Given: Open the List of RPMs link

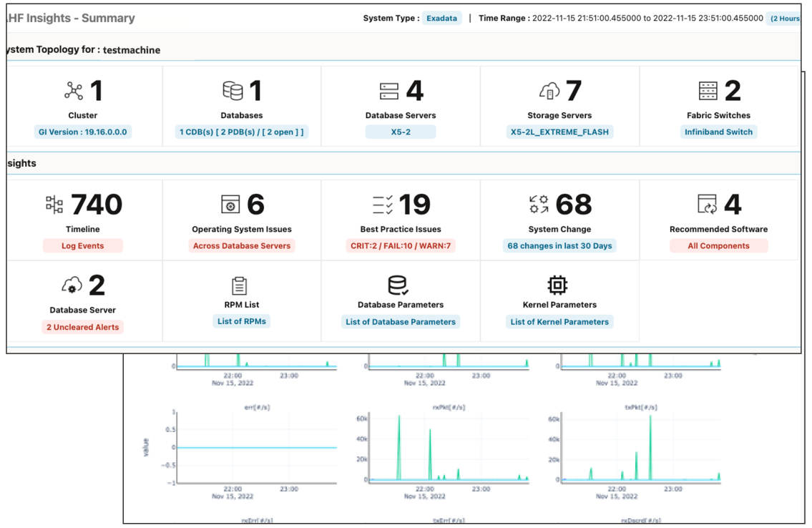Looking at the screenshot, I should 242,321.
